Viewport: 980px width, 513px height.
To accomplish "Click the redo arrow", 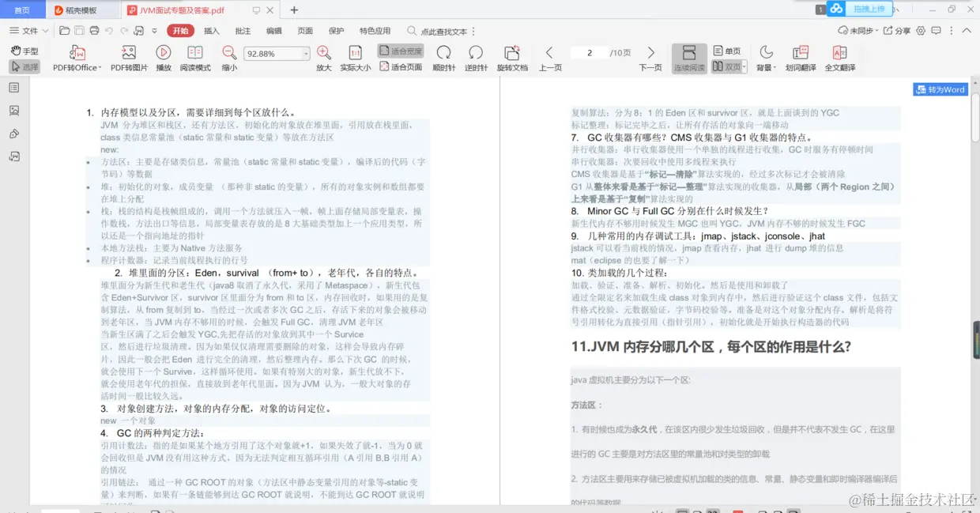I will click(124, 31).
